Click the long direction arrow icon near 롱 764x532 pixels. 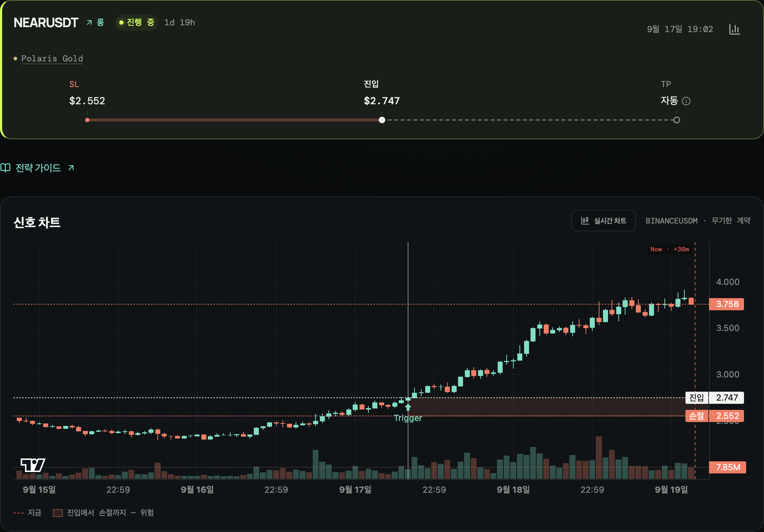coord(89,22)
